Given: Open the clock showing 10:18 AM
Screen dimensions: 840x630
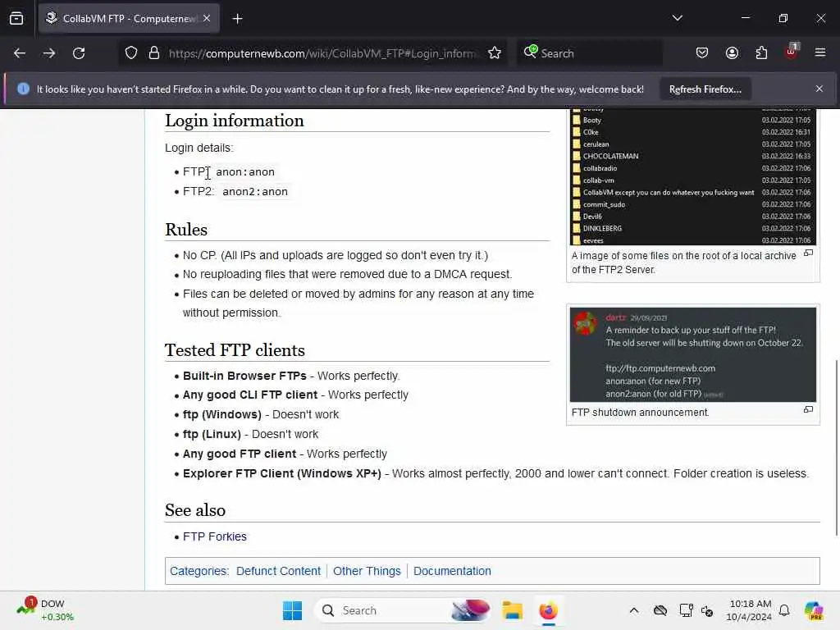Looking at the screenshot, I should 749,610.
